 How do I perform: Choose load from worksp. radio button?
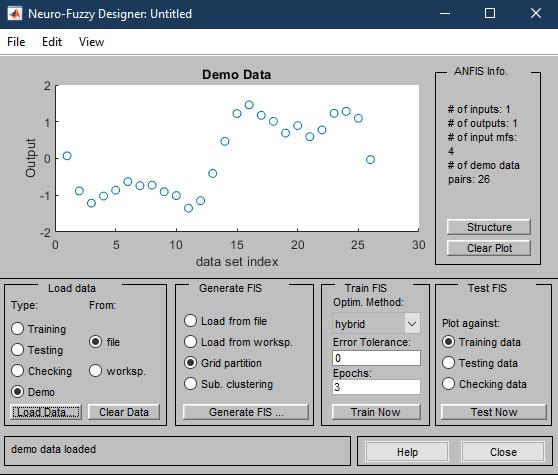[x=95, y=371]
